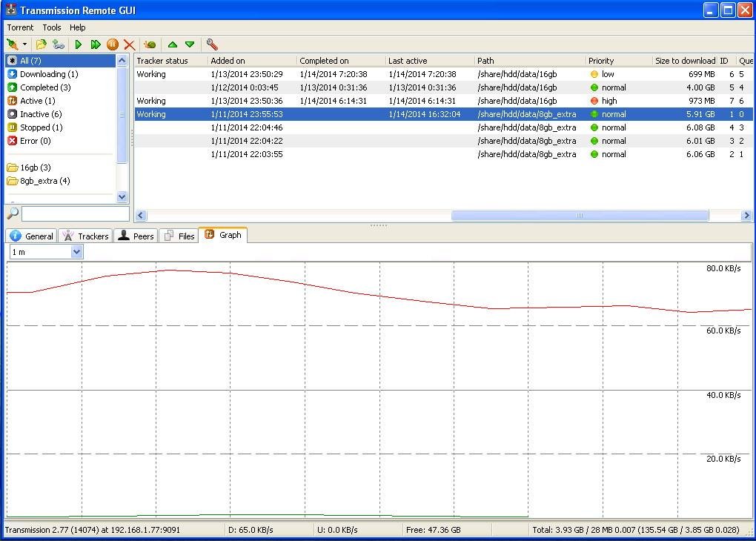Click the torrent search input field
The width and height of the screenshot is (756, 541).
click(x=75, y=213)
